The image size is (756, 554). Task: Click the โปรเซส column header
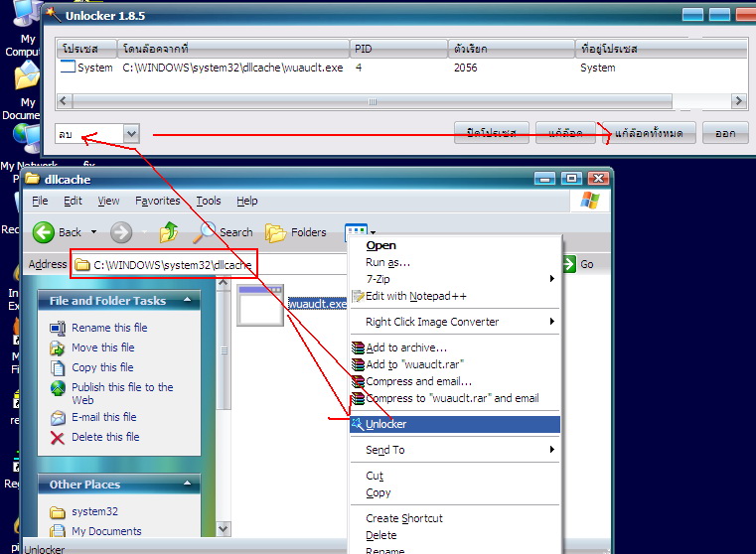point(87,49)
